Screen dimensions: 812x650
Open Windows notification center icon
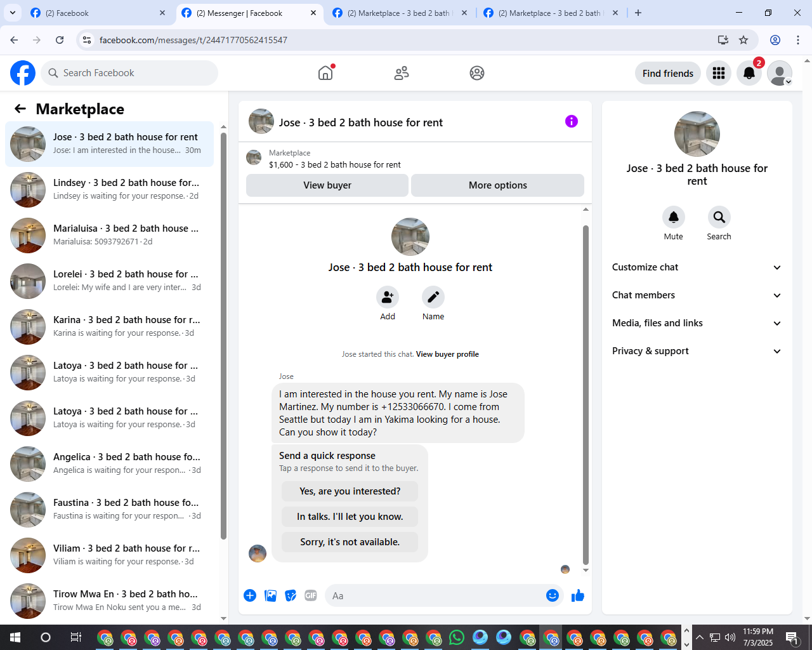792,637
